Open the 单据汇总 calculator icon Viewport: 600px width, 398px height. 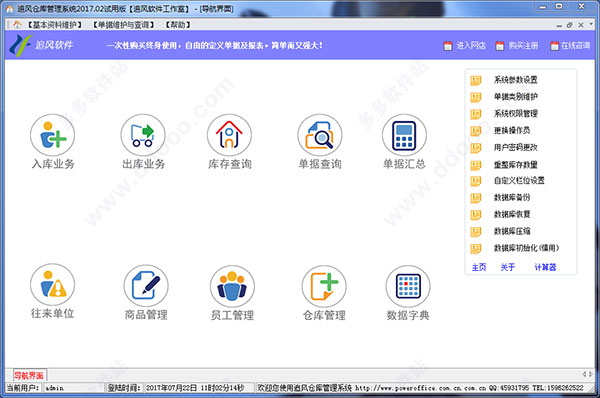coord(404,135)
